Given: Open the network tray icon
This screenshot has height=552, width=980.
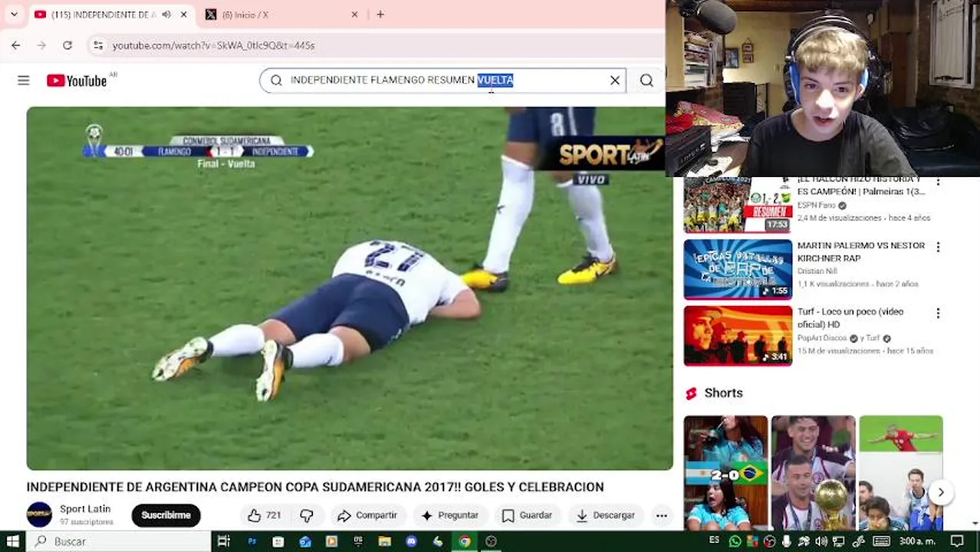Looking at the screenshot, I should click(x=838, y=541).
